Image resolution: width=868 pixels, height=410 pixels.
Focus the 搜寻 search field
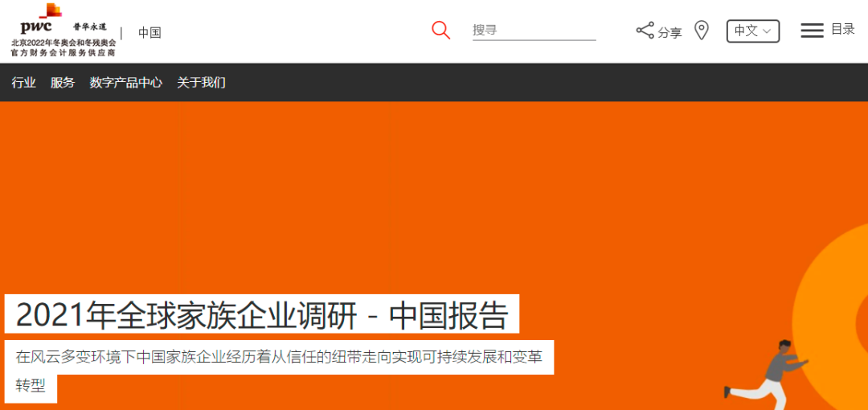click(x=534, y=31)
